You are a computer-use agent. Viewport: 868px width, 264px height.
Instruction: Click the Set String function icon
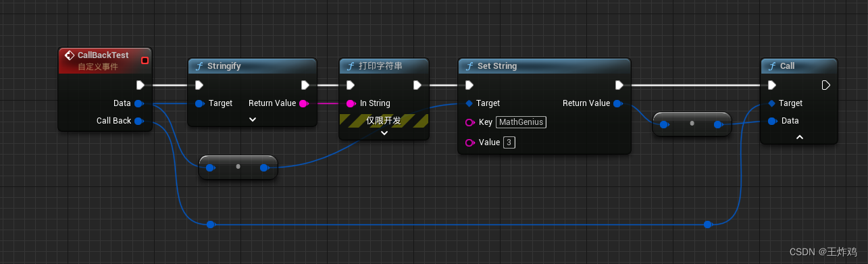pyautogui.click(x=469, y=66)
